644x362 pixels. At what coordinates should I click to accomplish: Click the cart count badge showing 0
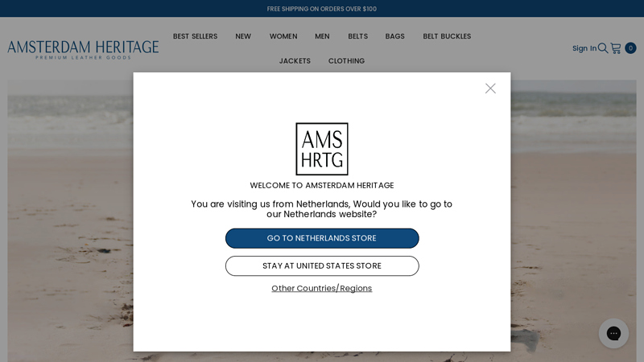coord(630,48)
